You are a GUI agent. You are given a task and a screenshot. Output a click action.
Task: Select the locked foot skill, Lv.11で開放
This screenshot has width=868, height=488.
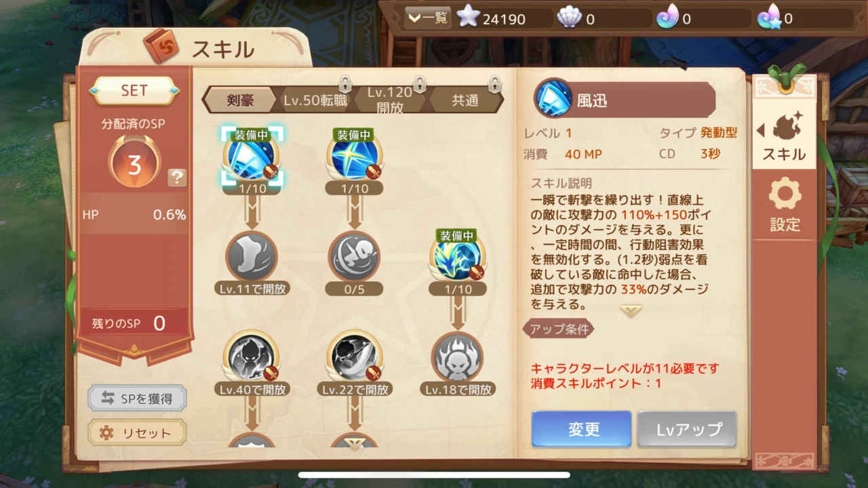tap(252, 256)
